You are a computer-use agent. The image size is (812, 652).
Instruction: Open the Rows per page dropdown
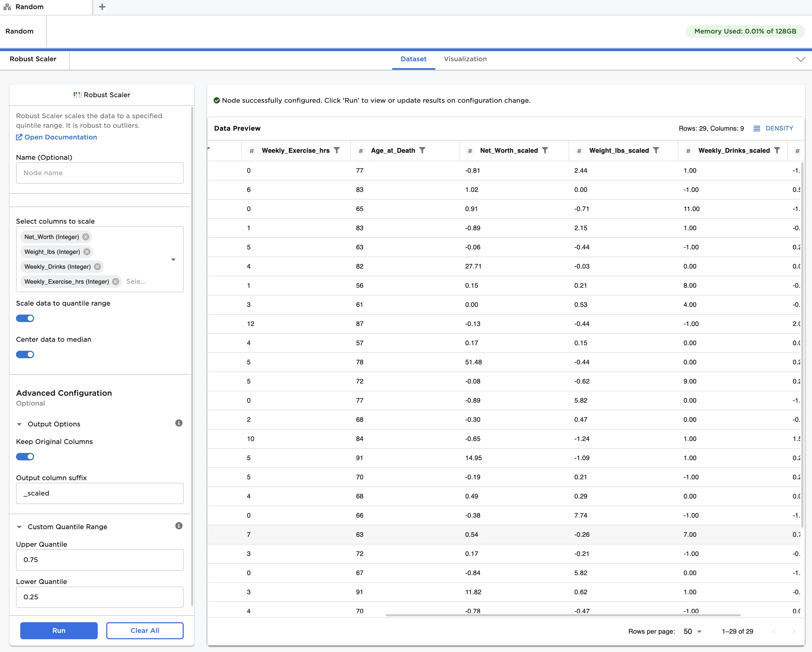(692, 631)
